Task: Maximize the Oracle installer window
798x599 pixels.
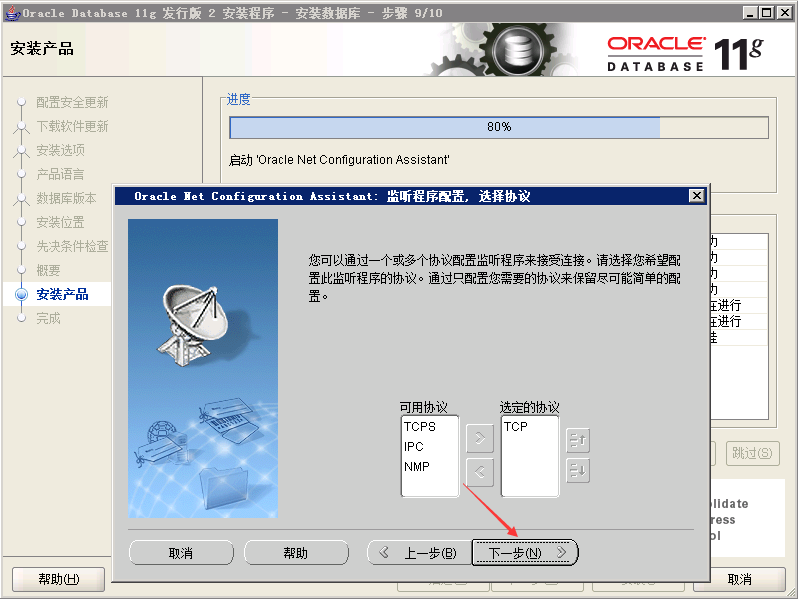Action: coord(766,13)
